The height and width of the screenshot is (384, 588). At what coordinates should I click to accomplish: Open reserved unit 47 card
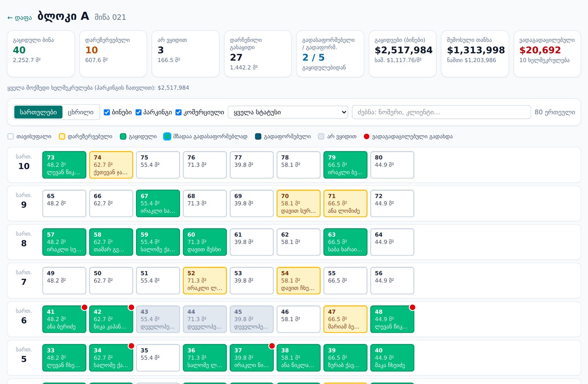(345, 319)
